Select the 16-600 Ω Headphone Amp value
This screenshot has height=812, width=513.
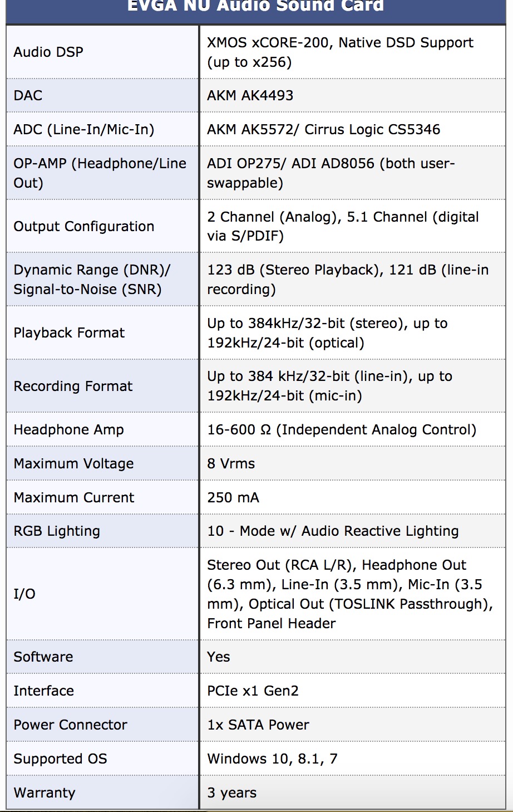click(x=342, y=430)
